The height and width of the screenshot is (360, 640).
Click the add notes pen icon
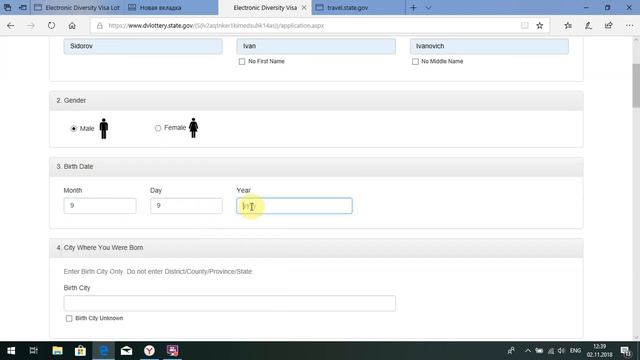click(588, 26)
